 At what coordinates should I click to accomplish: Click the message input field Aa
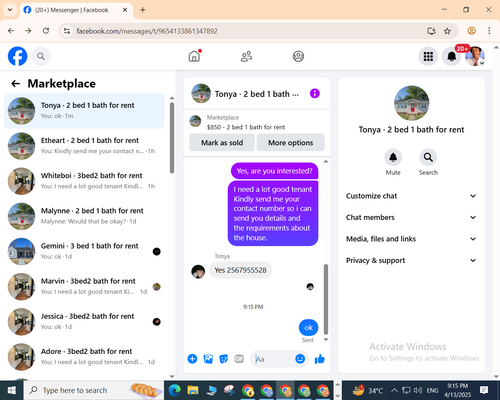coord(273,359)
